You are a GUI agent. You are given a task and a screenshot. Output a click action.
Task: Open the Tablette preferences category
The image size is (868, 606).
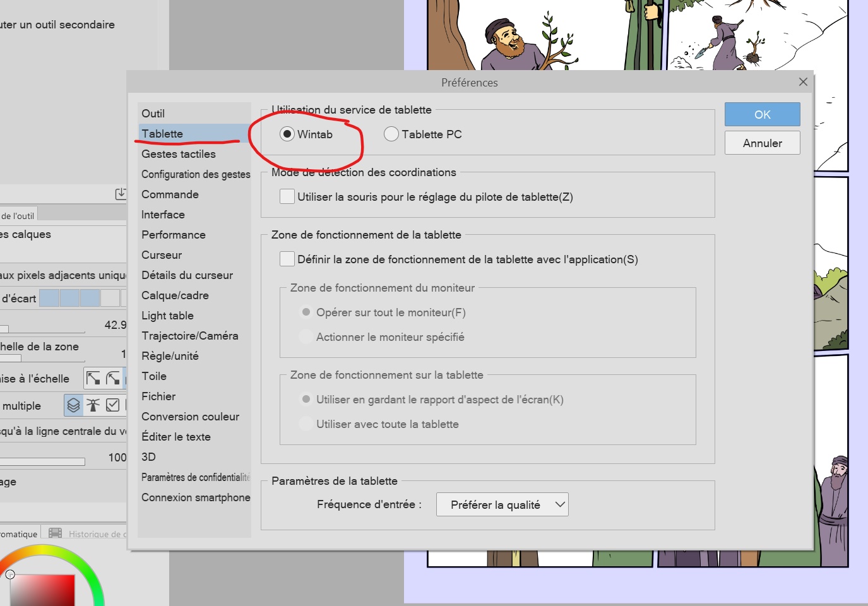tap(194, 134)
